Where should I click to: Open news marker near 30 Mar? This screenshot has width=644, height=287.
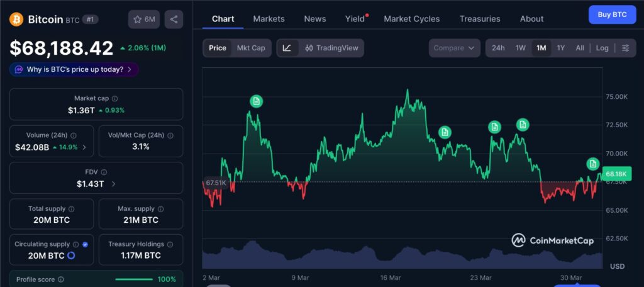tap(592, 164)
